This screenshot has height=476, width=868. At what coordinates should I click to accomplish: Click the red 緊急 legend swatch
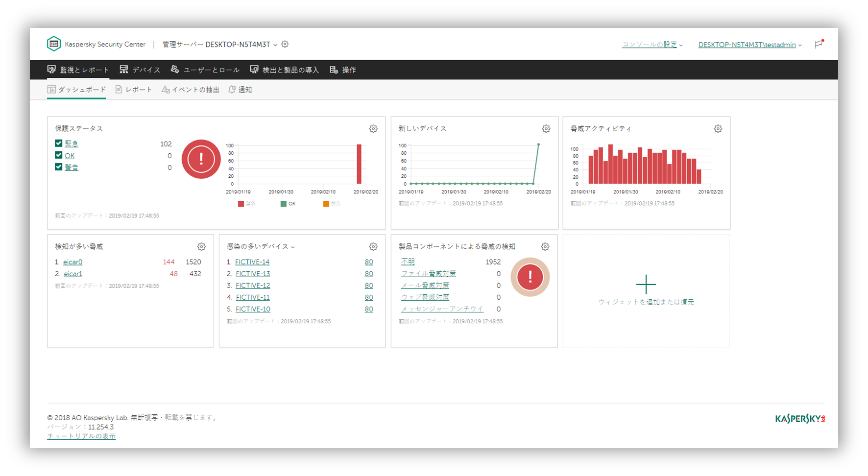click(x=241, y=204)
